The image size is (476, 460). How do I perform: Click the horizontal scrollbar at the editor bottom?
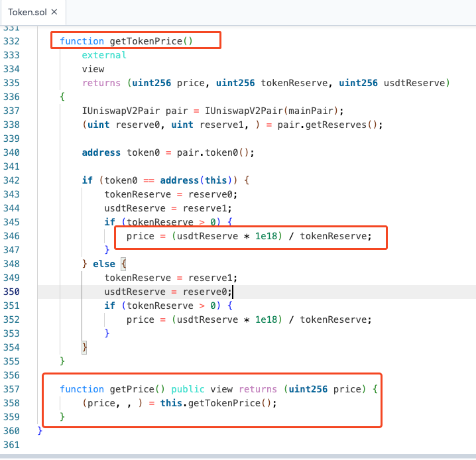pyautogui.click(x=238, y=457)
